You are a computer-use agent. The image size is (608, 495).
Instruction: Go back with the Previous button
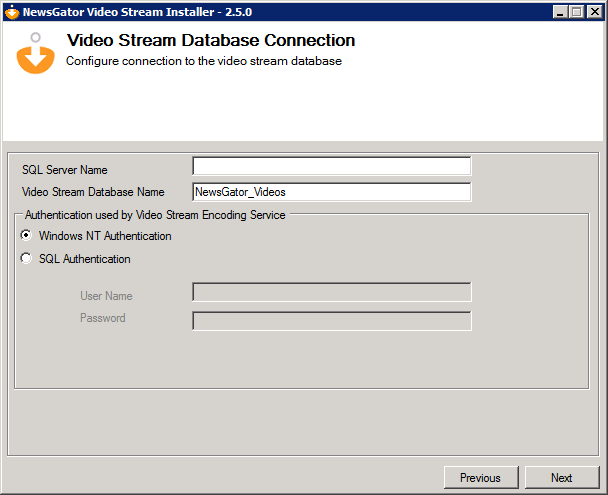(x=480, y=478)
